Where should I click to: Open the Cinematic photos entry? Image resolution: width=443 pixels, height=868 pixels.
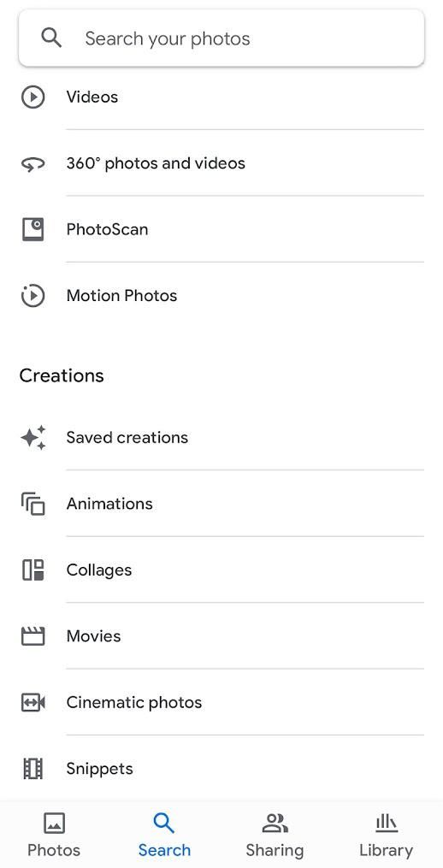221,702
